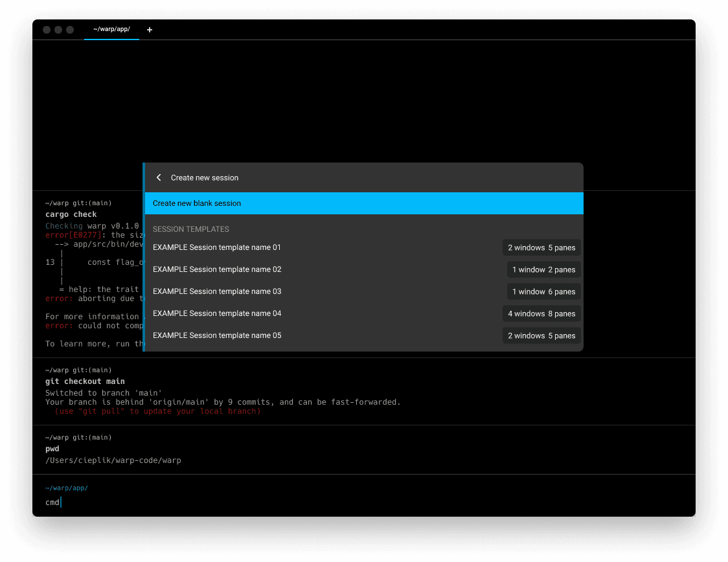Choose EXAMPLE Session template name 01
This screenshot has width=728, height=562.
click(217, 247)
